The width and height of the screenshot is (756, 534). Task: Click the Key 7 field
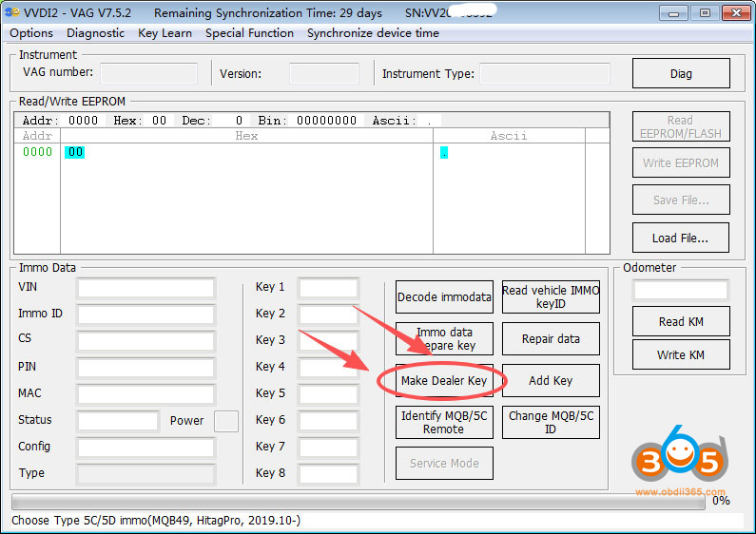coord(328,448)
